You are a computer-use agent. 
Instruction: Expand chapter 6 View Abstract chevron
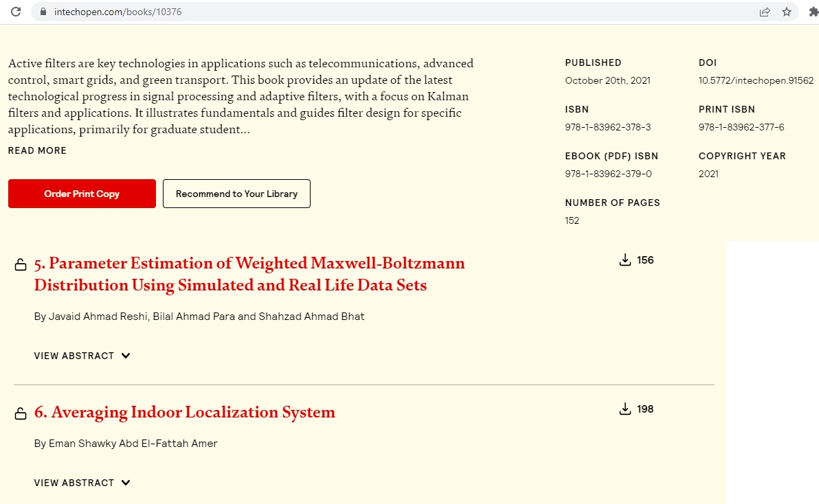tap(125, 483)
